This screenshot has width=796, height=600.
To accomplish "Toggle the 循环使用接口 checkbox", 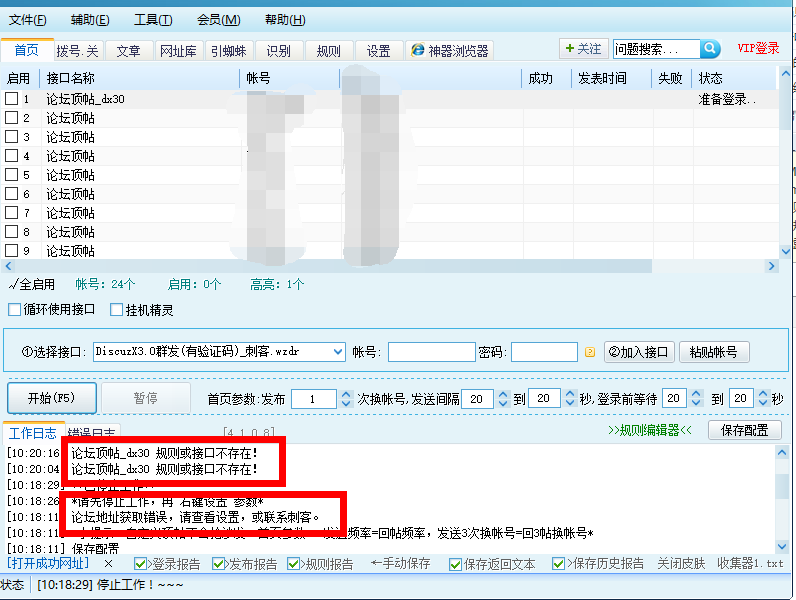I will tap(14, 310).
